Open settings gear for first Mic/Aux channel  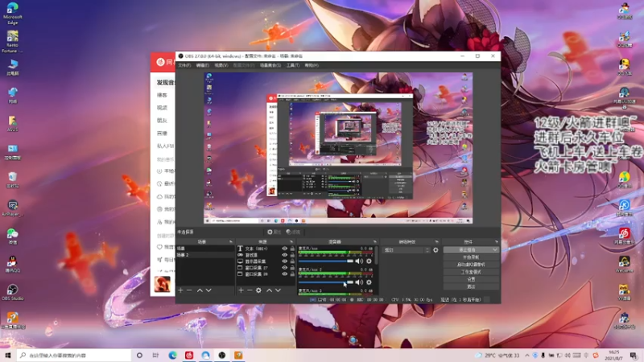tap(369, 261)
